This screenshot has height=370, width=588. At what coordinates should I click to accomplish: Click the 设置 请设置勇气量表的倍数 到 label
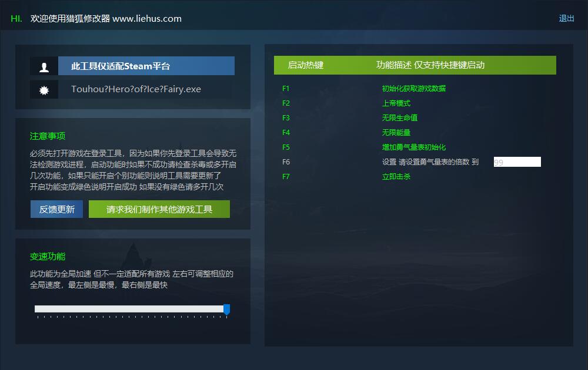430,162
